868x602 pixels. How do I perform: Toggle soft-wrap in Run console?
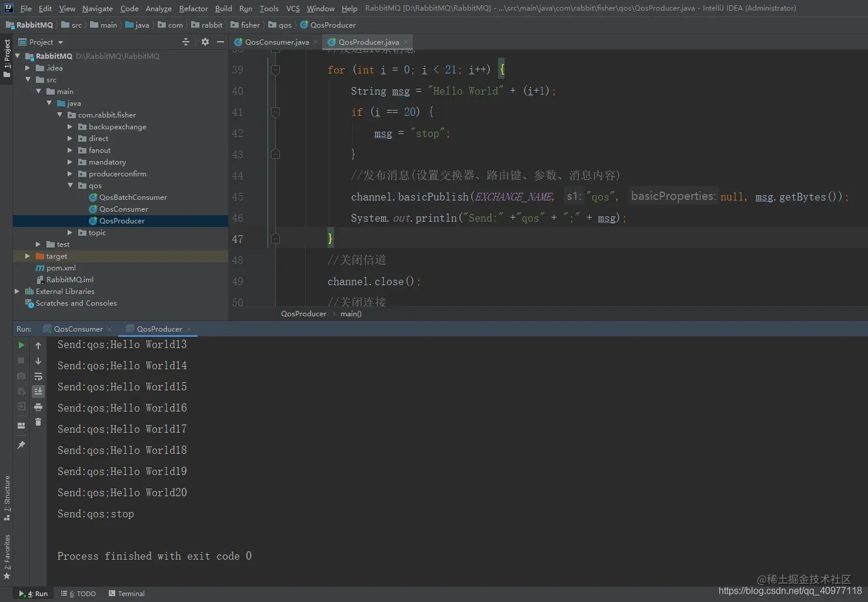(x=38, y=376)
